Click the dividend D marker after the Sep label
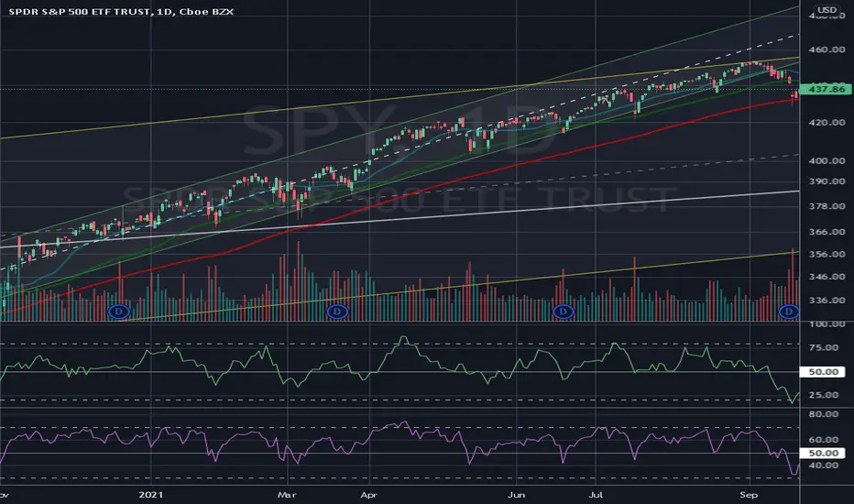The height and width of the screenshot is (504, 854). click(x=789, y=312)
